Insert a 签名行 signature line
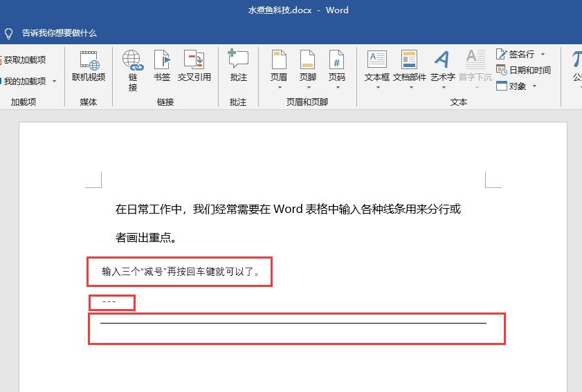Image resolution: width=582 pixels, height=392 pixels. pyautogui.click(x=516, y=54)
